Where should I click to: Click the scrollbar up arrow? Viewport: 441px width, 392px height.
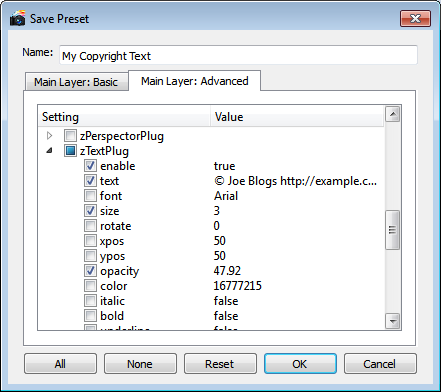pos(393,114)
